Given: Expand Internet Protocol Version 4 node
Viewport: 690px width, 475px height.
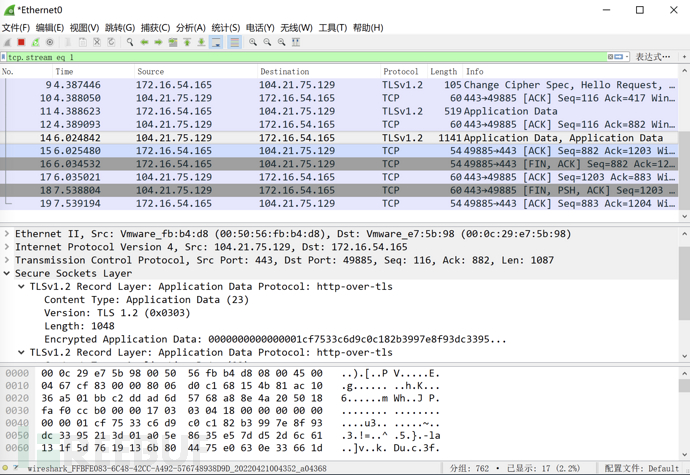Looking at the screenshot, I should click(x=7, y=247).
